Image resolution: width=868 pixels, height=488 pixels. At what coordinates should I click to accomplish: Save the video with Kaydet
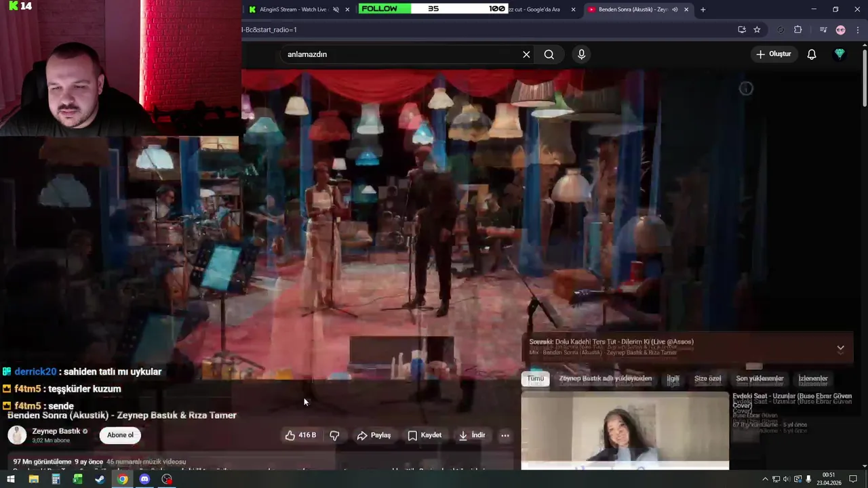425,435
